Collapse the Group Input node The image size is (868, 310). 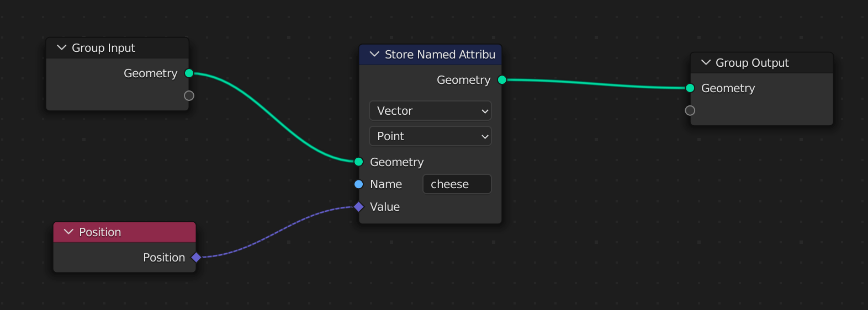[61, 48]
